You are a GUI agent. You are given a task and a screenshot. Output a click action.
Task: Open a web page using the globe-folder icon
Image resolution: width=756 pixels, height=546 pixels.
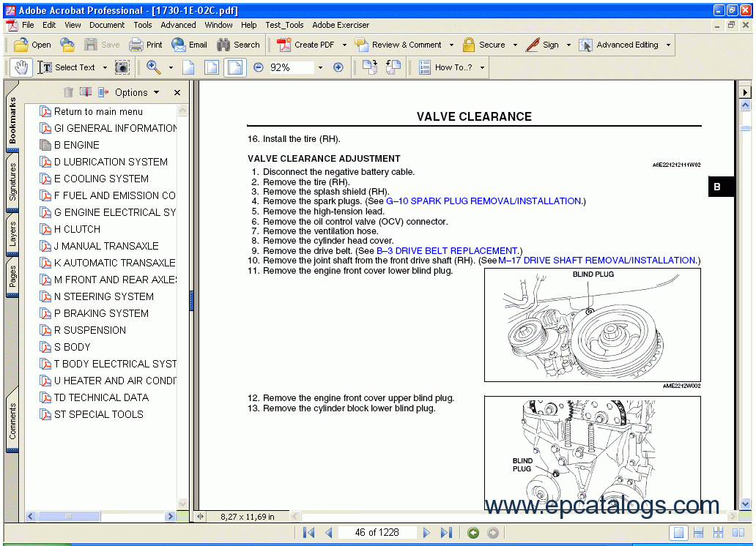[x=67, y=45]
